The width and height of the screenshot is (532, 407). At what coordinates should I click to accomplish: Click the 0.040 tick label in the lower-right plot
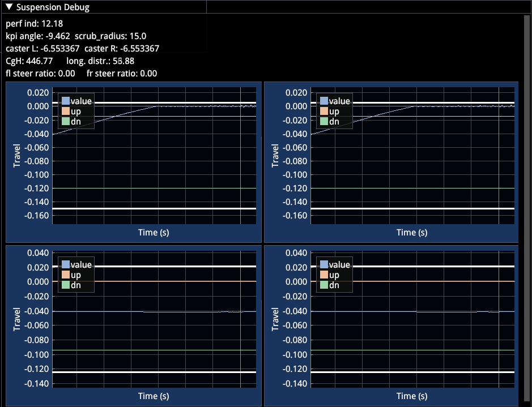296,253
